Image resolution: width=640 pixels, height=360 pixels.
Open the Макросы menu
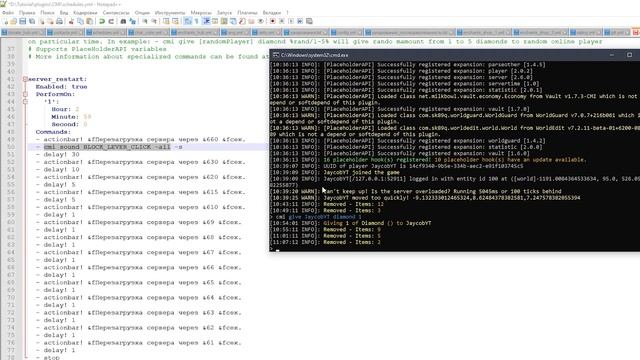[x=201, y=13]
